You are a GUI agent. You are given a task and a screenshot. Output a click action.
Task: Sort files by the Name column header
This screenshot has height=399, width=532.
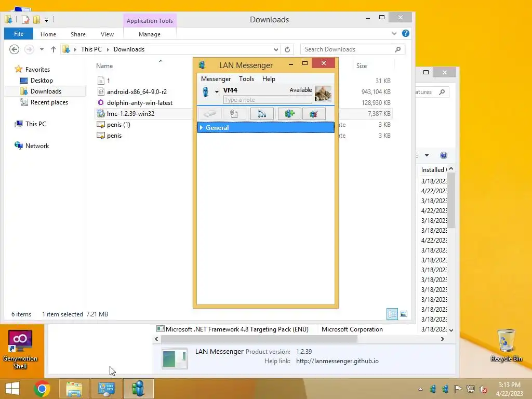coord(104,66)
